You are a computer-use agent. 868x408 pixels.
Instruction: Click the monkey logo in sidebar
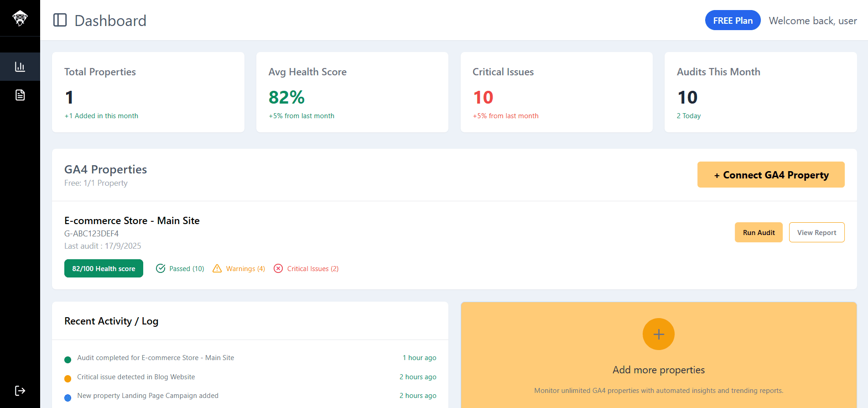pos(20,18)
